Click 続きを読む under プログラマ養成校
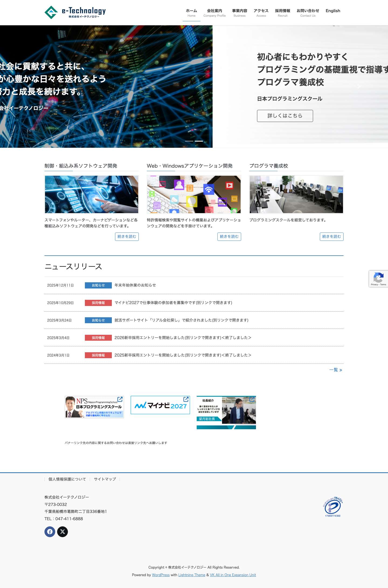 [331, 237]
